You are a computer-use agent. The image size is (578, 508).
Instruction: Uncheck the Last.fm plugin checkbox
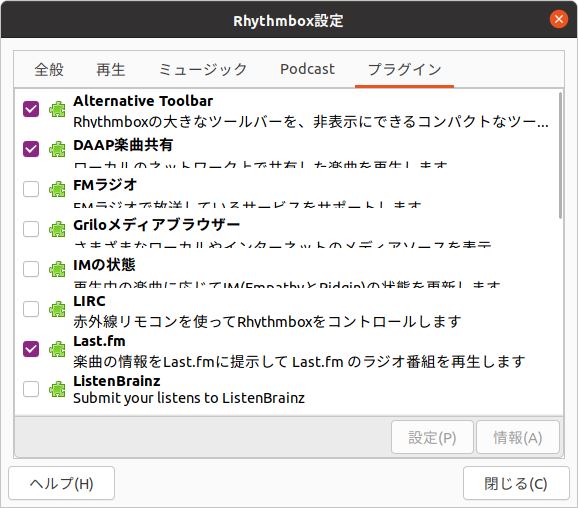[31, 349]
